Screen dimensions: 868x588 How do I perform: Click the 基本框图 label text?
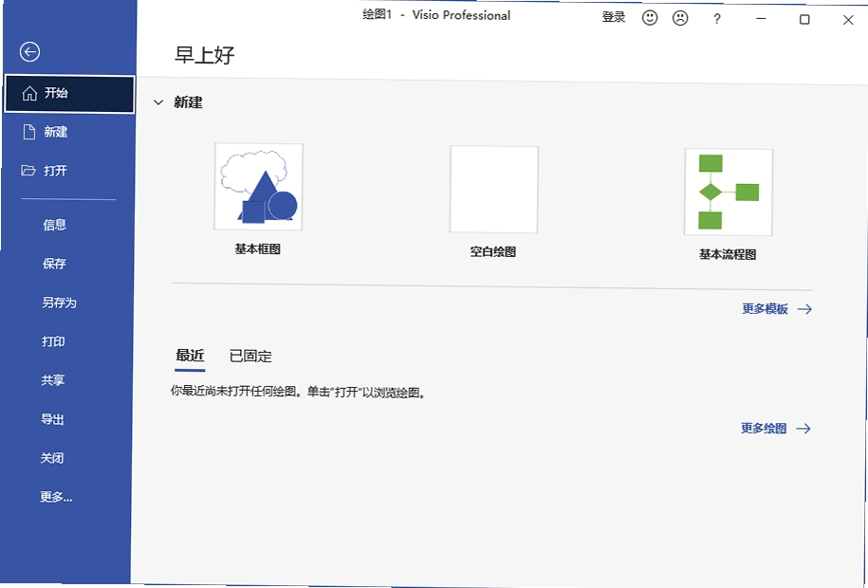pyautogui.click(x=257, y=249)
